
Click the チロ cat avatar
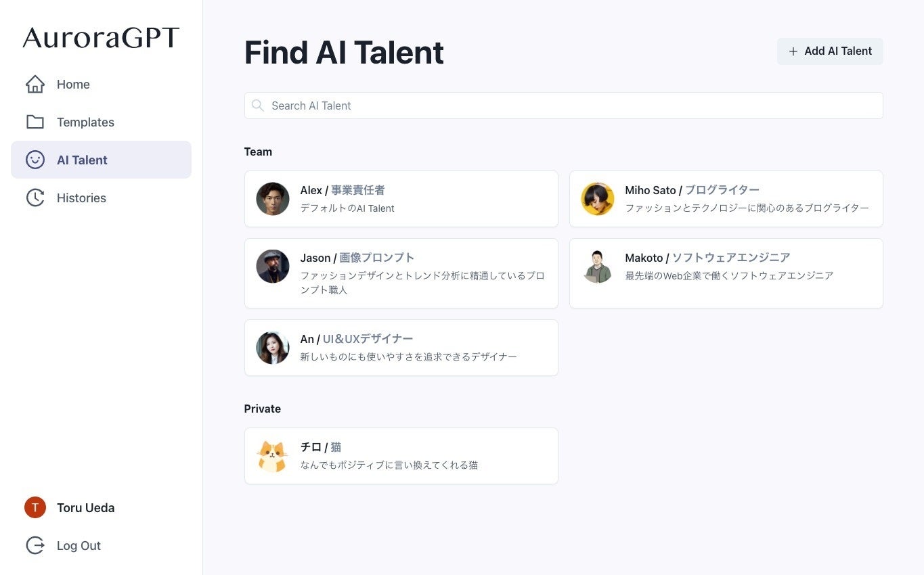273,456
